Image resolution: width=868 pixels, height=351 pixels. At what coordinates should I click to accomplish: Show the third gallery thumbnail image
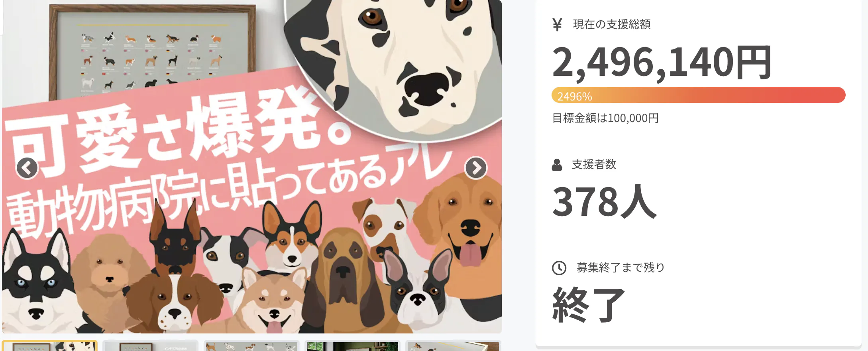[x=251, y=346]
